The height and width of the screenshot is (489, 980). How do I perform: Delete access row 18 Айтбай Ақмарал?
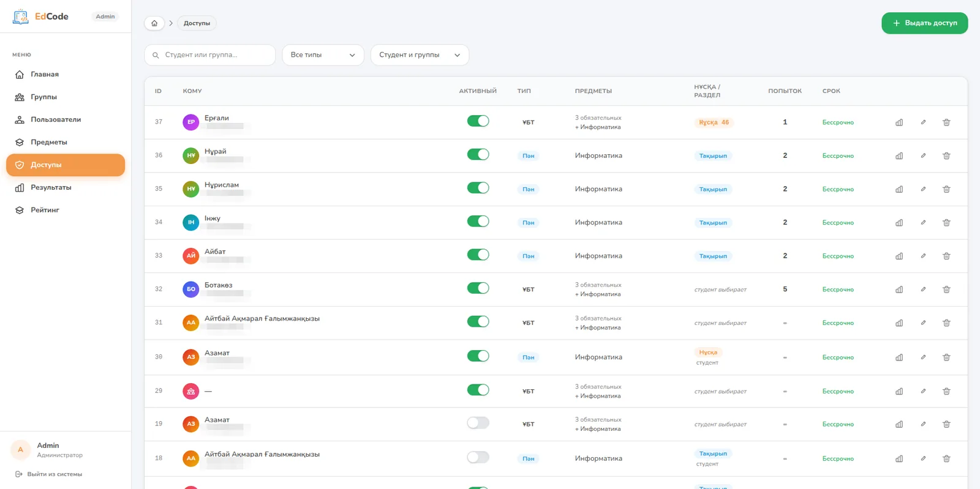click(x=946, y=458)
